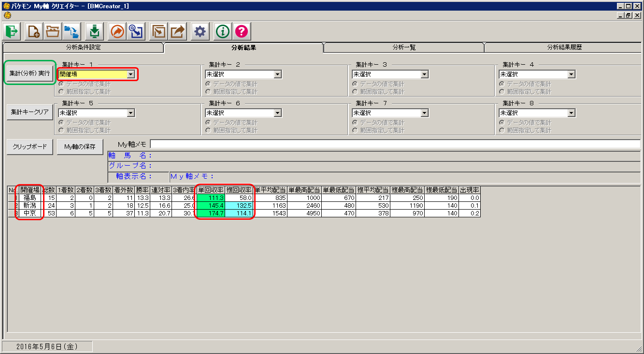
Task: Click the 連対率 column header
Action: [x=160, y=190]
